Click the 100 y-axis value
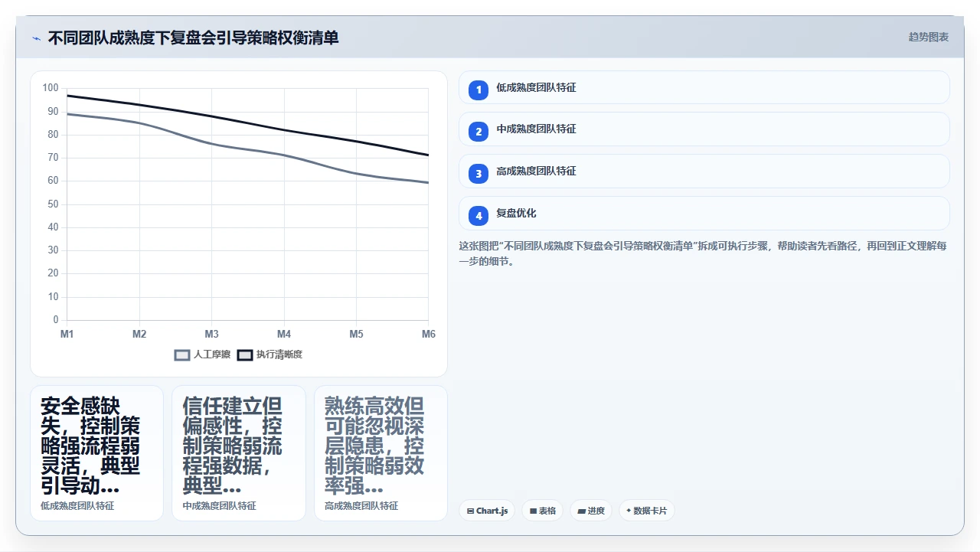Viewport: 980px width, 552px height. pyautogui.click(x=51, y=88)
